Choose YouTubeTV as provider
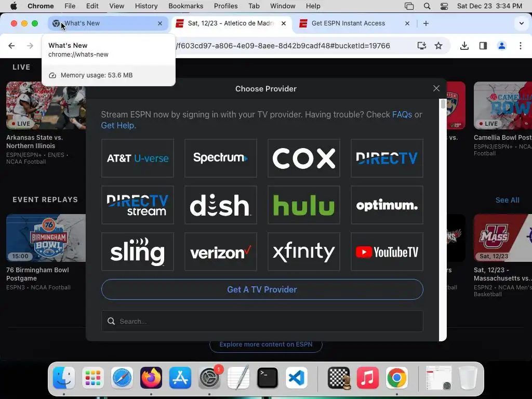 click(x=387, y=252)
